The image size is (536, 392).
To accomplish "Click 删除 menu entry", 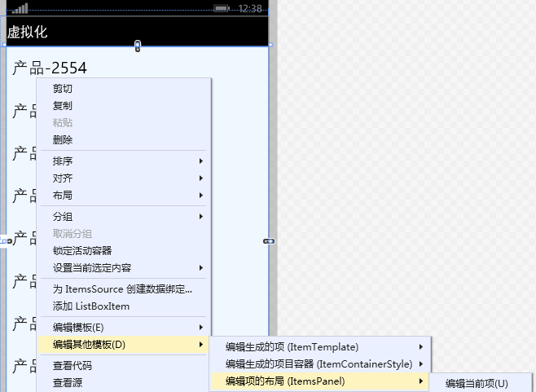I will [x=123, y=139].
